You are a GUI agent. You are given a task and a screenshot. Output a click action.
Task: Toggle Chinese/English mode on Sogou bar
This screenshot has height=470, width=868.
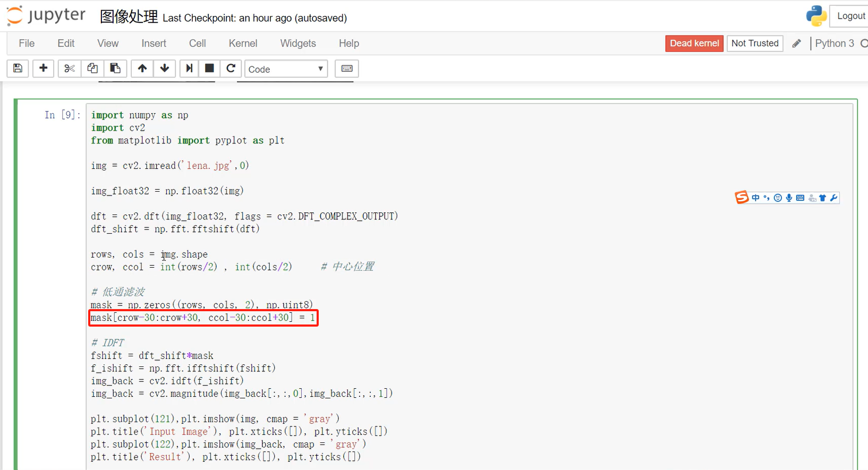coord(755,198)
